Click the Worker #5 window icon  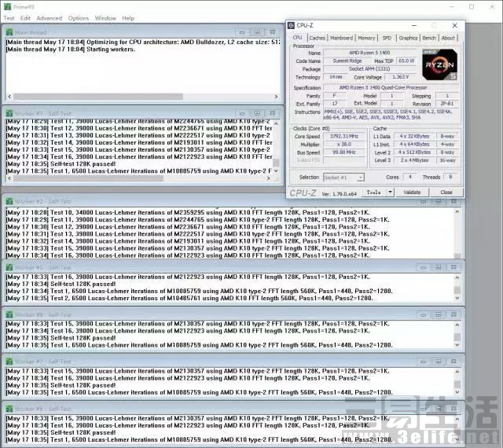coord(9,267)
